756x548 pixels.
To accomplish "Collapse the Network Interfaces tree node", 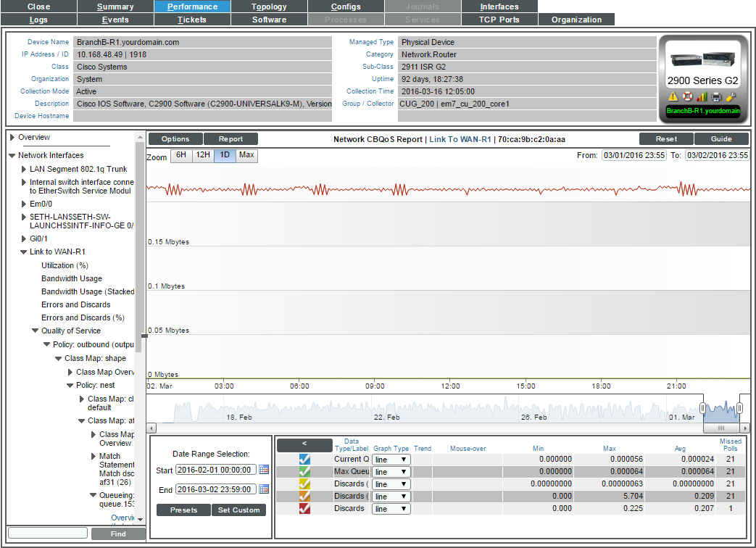I will pos(12,155).
